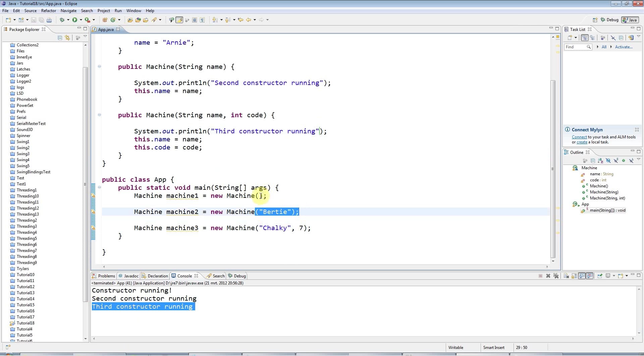Screen dimensions: 644x356
Task: Switch to the Java perspective button
Action: coord(630,20)
